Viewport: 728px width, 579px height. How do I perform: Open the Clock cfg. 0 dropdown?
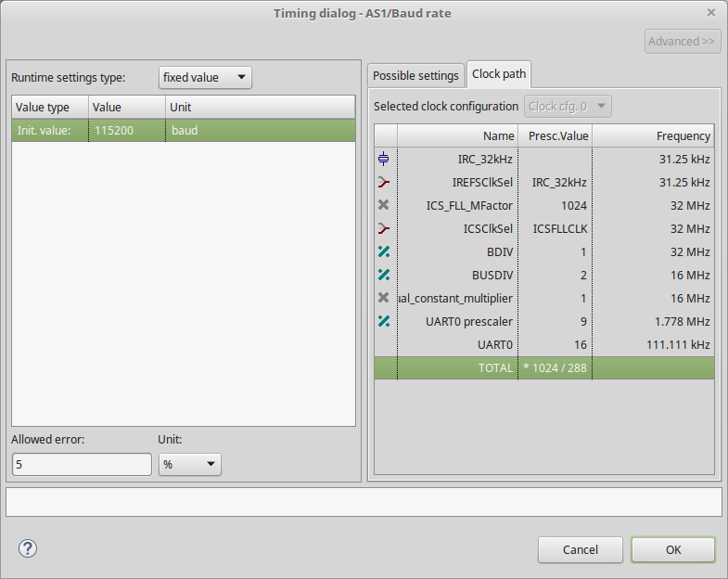[x=568, y=107]
